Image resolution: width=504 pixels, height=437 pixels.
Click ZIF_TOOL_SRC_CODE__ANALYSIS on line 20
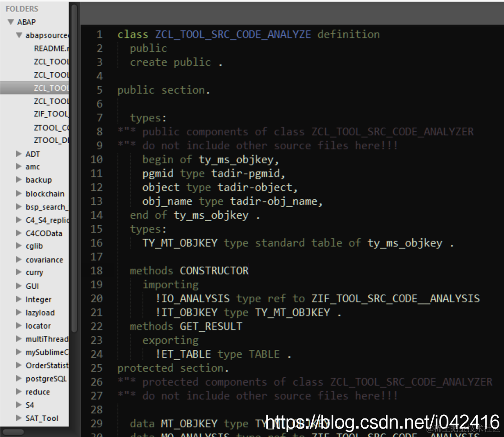pos(395,299)
